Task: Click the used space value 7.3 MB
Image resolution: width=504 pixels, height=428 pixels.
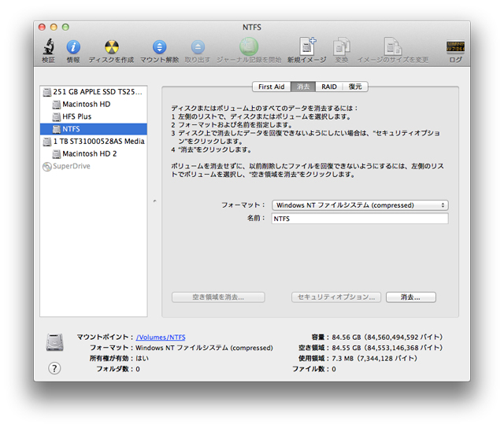Action: (343, 359)
